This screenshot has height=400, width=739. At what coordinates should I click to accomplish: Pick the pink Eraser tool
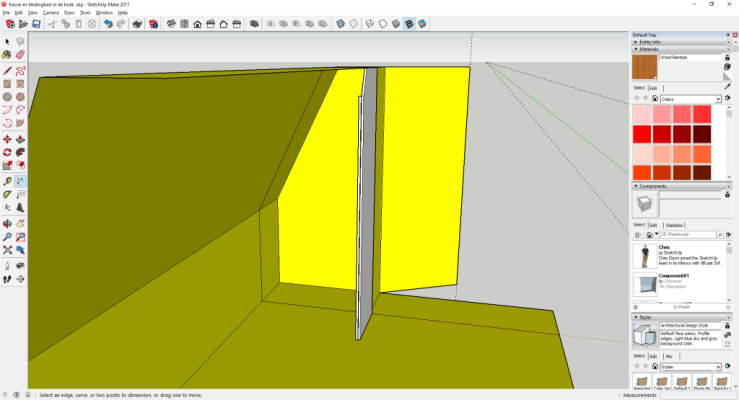tap(20, 55)
